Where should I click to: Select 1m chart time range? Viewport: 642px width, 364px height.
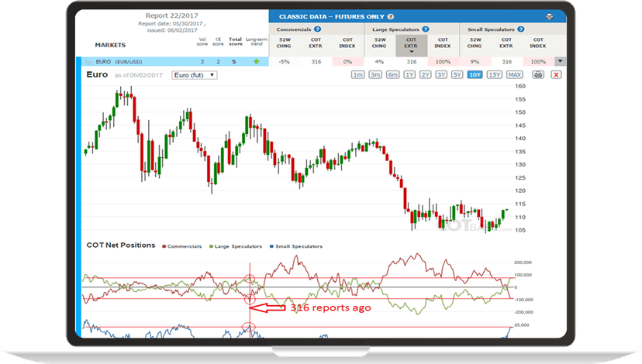(358, 75)
